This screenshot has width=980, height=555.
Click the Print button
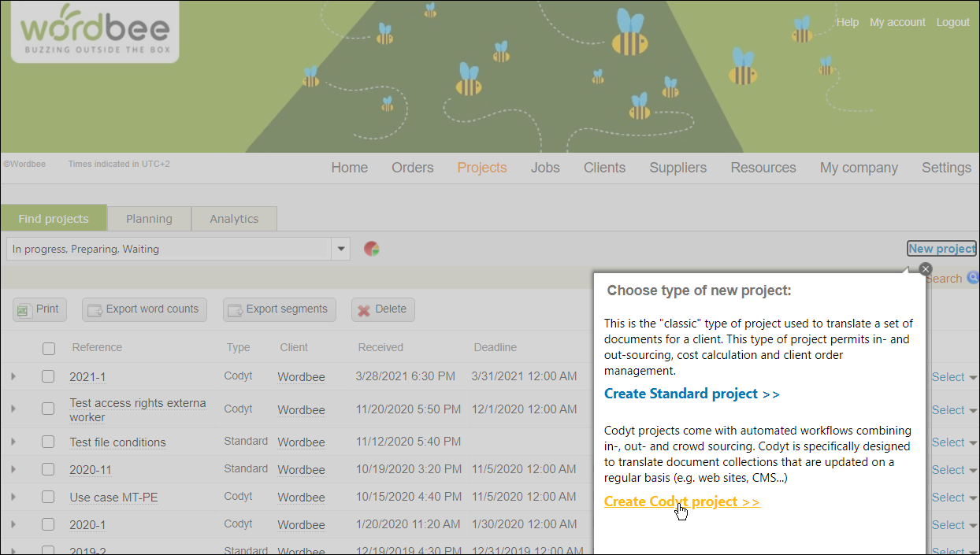(39, 309)
